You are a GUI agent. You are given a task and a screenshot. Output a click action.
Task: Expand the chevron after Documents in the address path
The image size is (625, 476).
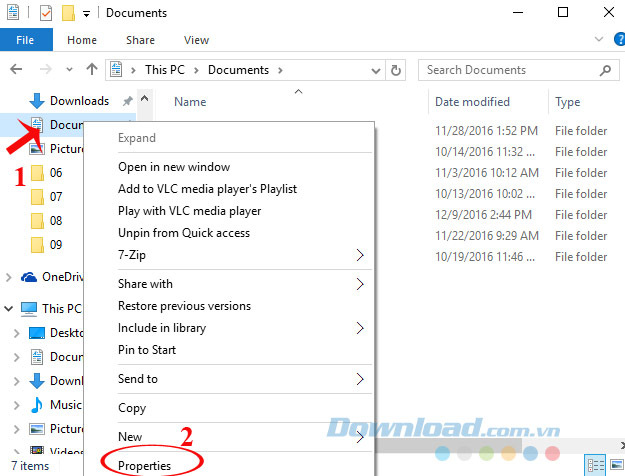click(280, 70)
